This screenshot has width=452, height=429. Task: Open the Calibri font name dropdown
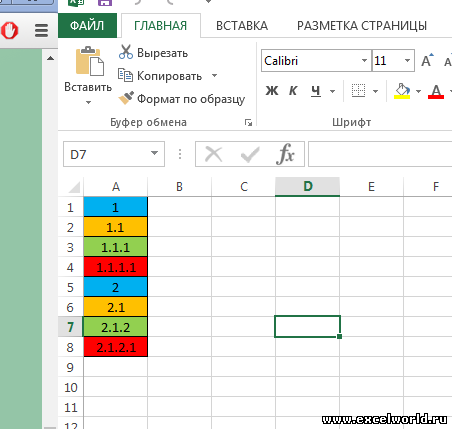tap(364, 61)
